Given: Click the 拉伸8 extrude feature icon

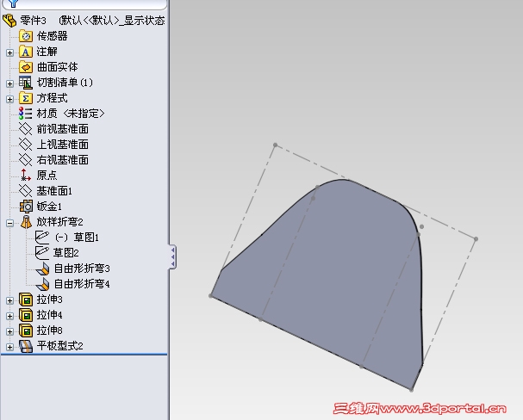Looking at the screenshot, I should click(x=26, y=330).
